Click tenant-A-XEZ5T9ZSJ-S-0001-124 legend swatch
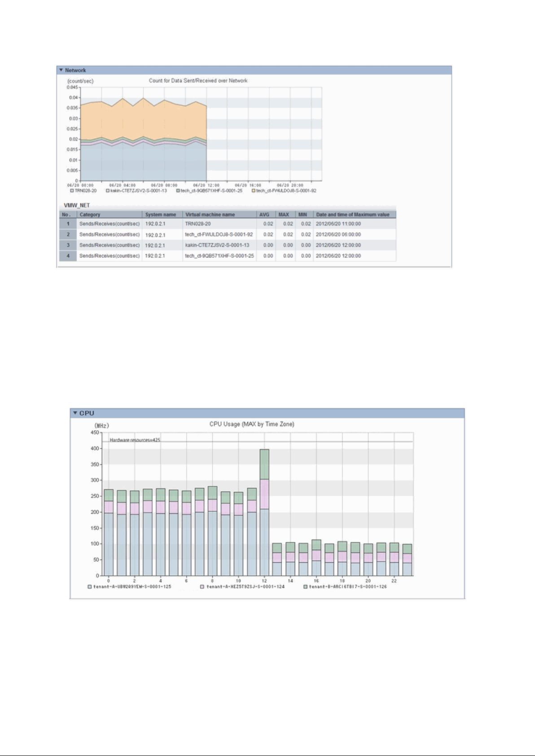Viewport: 535px width, 756px height. click(x=202, y=586)
